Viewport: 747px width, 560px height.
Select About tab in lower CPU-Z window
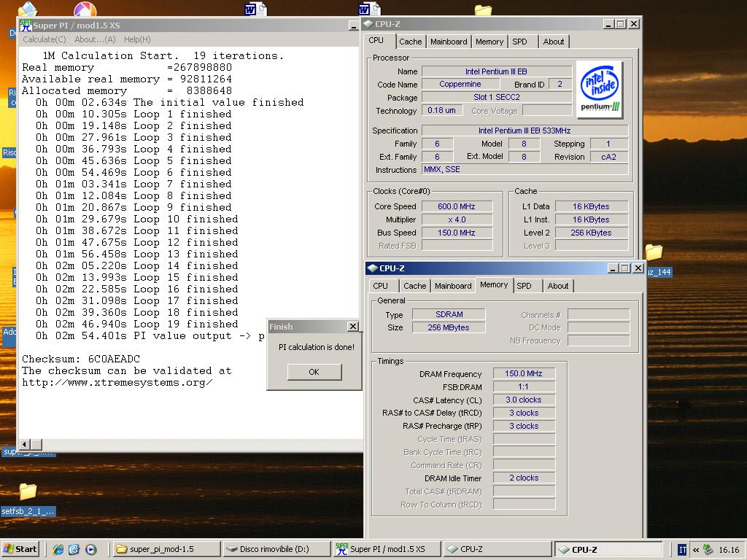pyautogui.click(x=558, y=286)
